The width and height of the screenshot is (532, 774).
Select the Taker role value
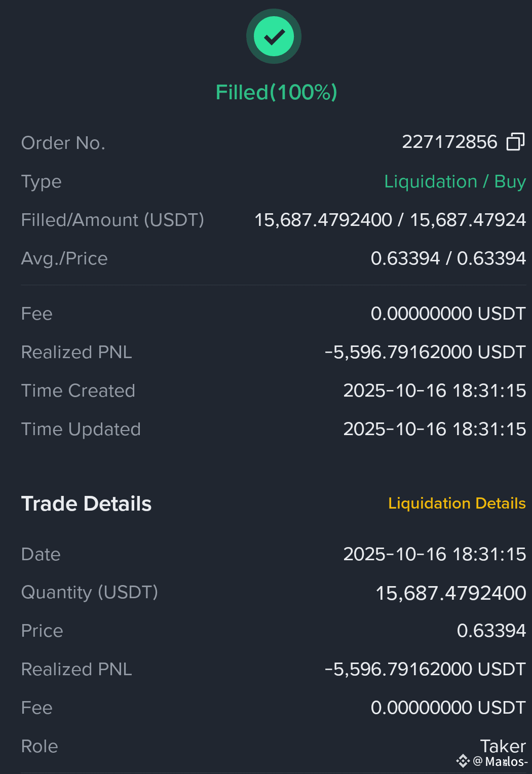click(x=503, y=746)
